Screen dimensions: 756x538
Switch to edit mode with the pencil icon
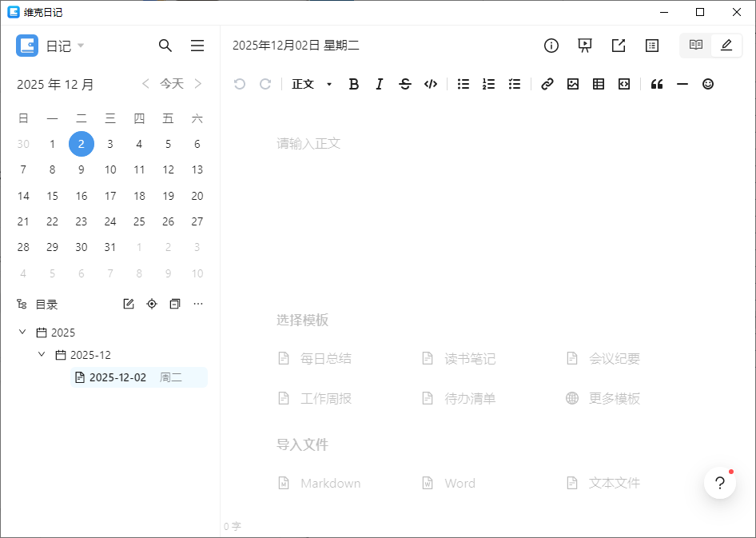click(726, 46)
